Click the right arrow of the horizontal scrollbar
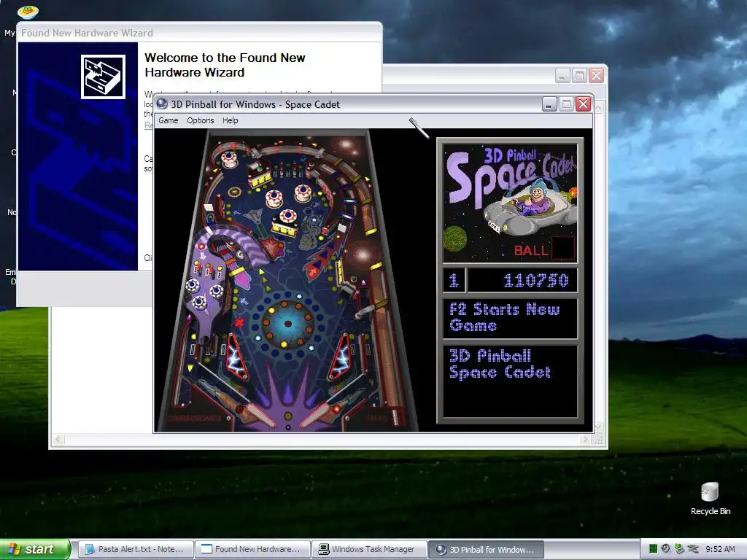 (x=586, y=440)
